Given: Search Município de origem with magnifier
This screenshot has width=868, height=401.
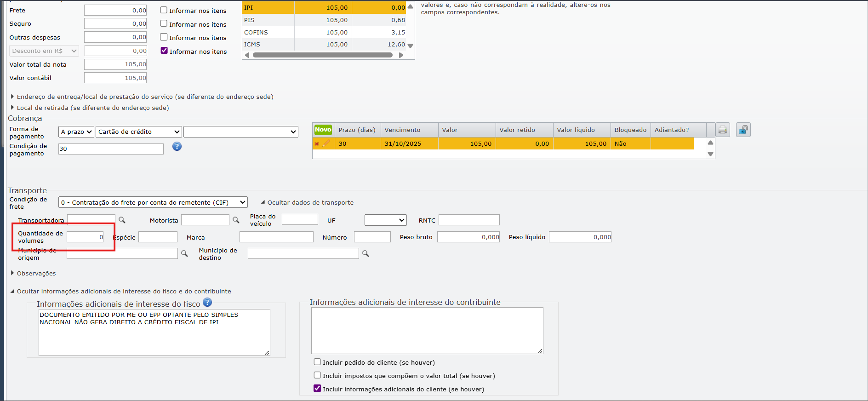Looking at the screenshot, I should point(184,253).
